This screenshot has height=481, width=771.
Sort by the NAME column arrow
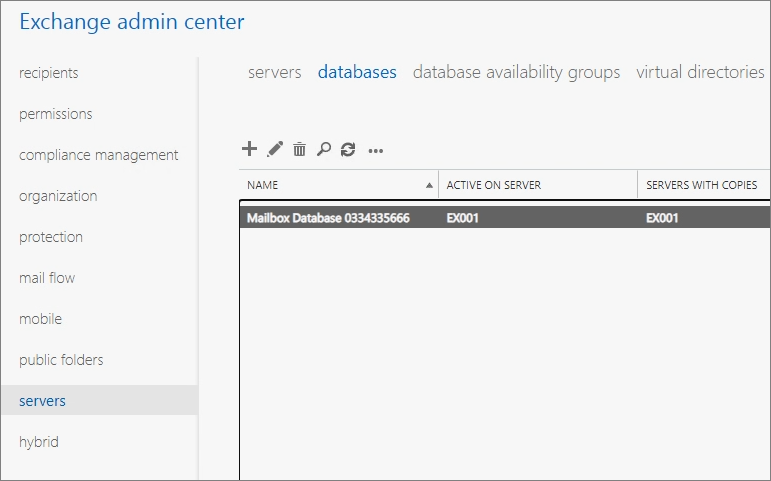(x=429, y=185)
